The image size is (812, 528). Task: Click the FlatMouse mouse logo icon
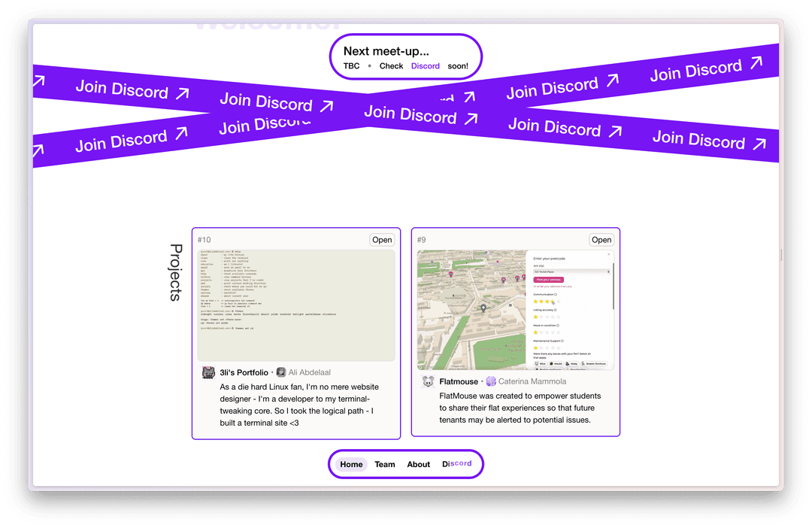tap(428, 381)
